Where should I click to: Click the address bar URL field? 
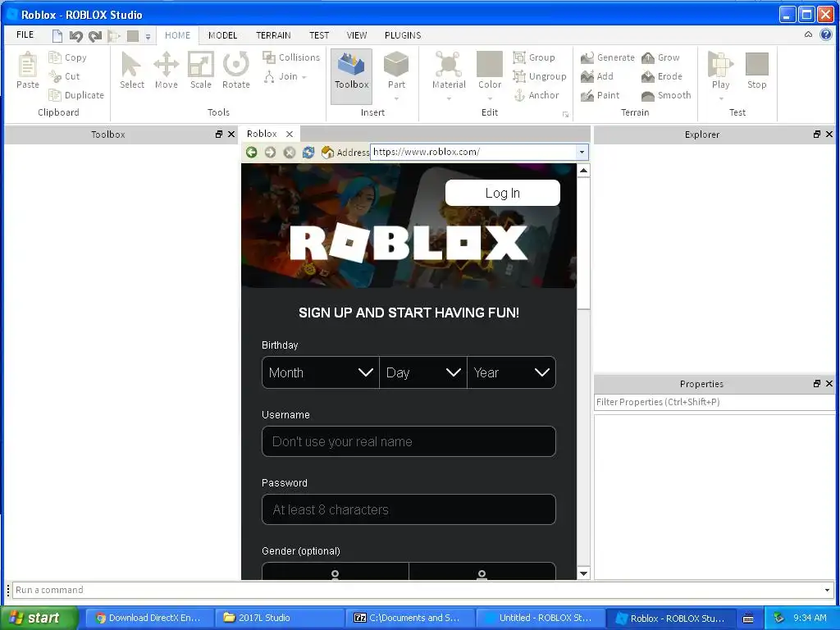473,152
